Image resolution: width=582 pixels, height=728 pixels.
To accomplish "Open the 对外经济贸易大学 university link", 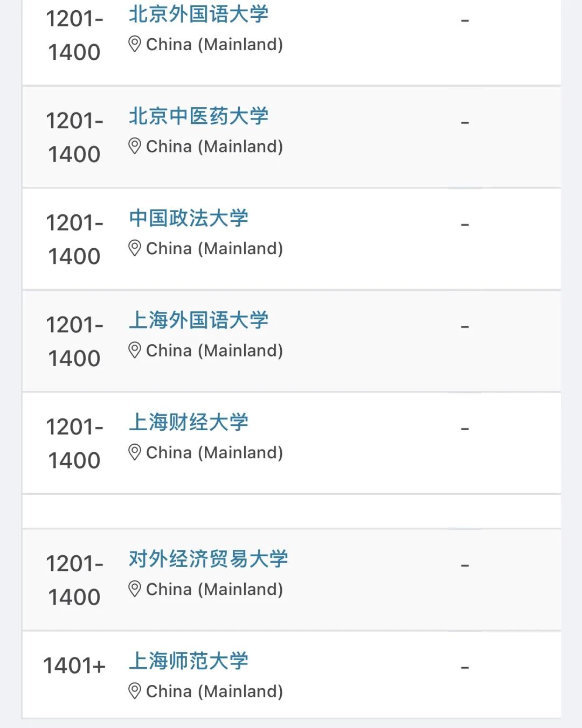I will tap(209, 559).
